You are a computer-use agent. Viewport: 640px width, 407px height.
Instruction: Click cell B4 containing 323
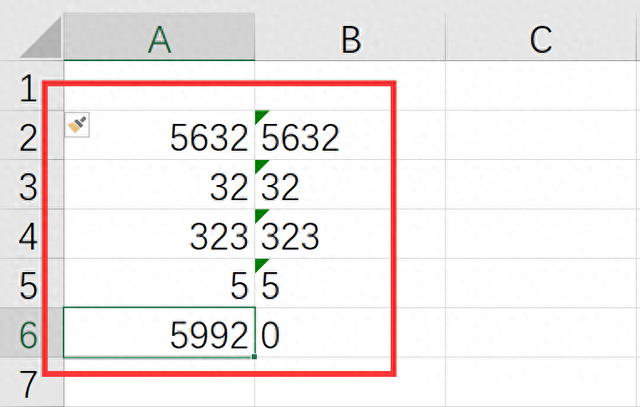pos(350,234)
